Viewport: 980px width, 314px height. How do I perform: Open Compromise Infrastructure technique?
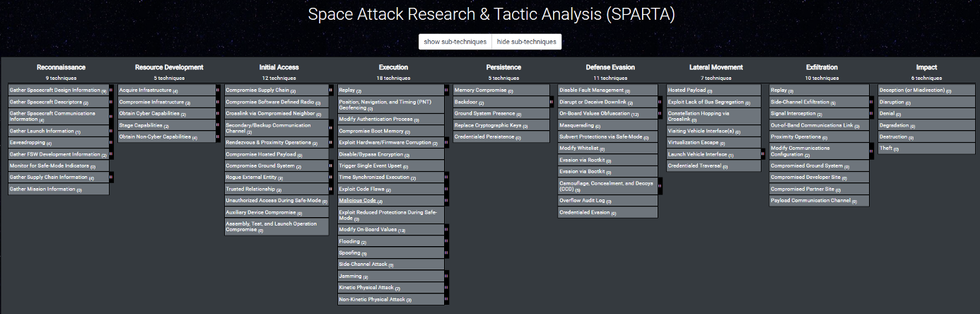[166, 103]
